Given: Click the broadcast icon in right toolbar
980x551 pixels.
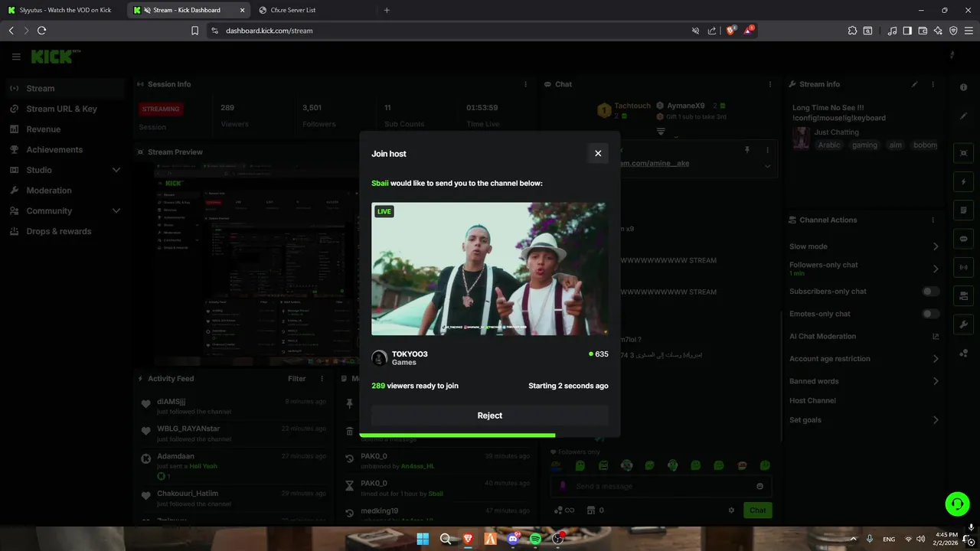Looking at the screenshot, I should 963,267.
